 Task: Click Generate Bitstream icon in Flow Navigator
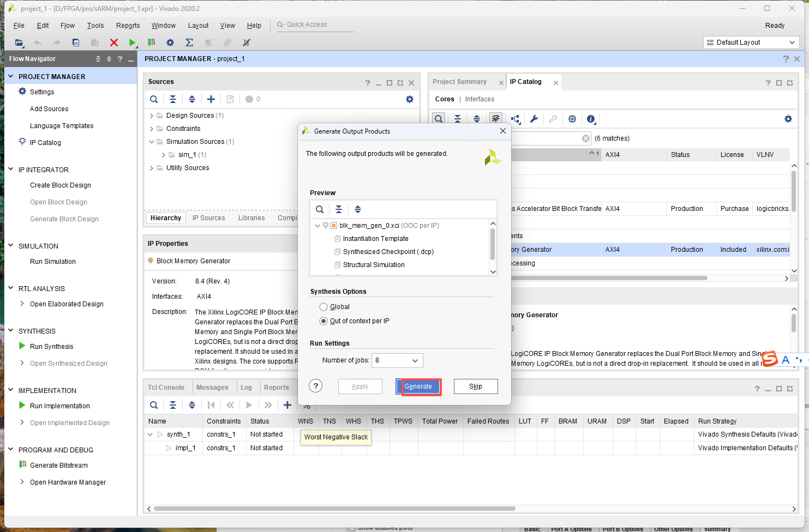(22, 465)
